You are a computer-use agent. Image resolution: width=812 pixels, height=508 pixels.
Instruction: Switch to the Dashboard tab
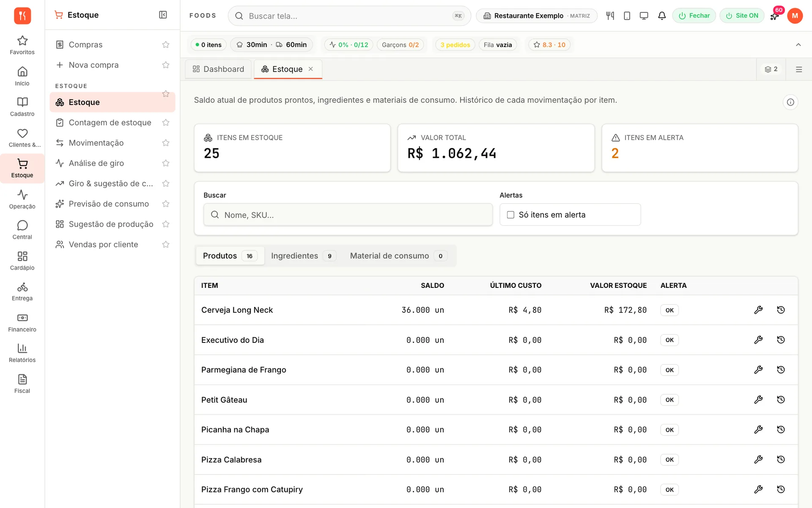coord(218,69)
